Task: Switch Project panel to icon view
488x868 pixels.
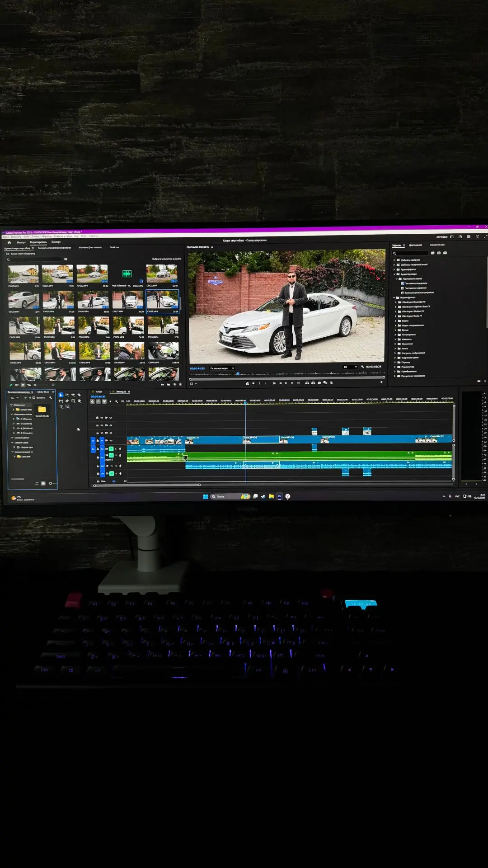Action: tap(23, 385)
